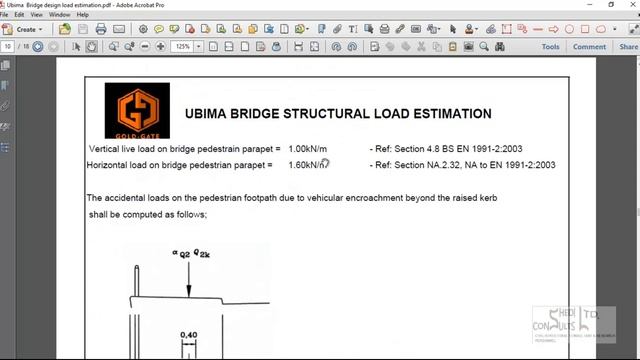This screenshot has width=640, height=360.
Task: Select the Oval drawing tool
Action: click(569, 29)
